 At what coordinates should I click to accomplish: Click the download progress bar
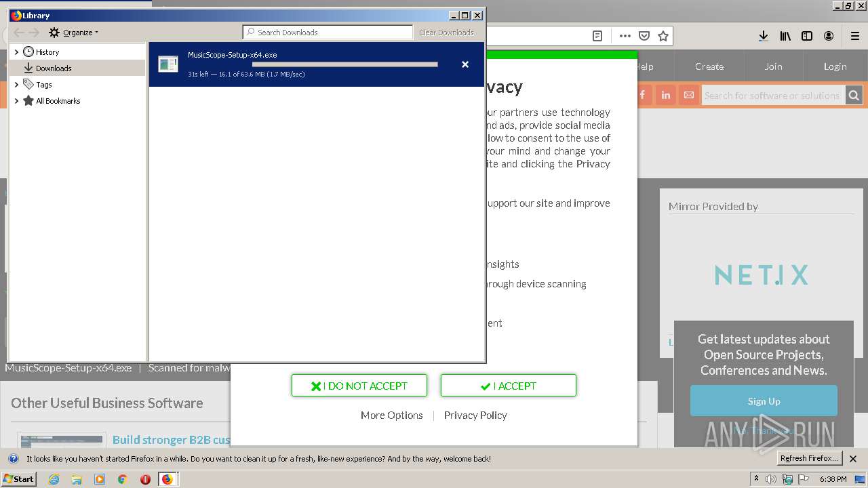344,64
